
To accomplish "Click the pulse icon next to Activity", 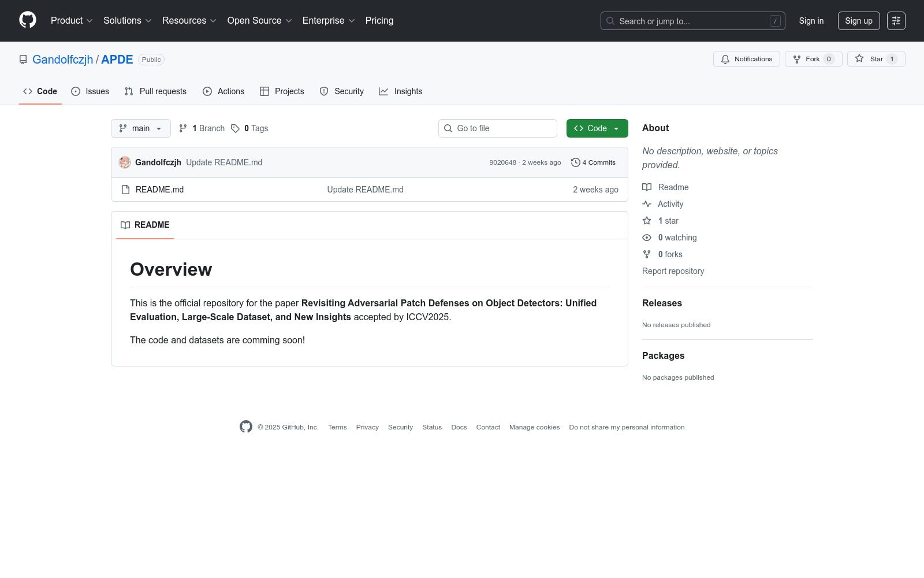I will tap(647, 204).
